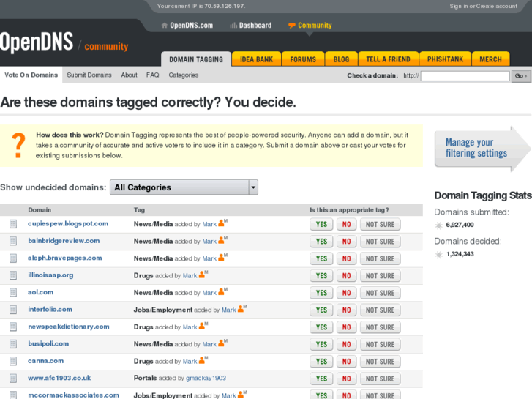Click moderator badge icon in canna.com row
532x399 pixels.
click(x=203, y=359)
